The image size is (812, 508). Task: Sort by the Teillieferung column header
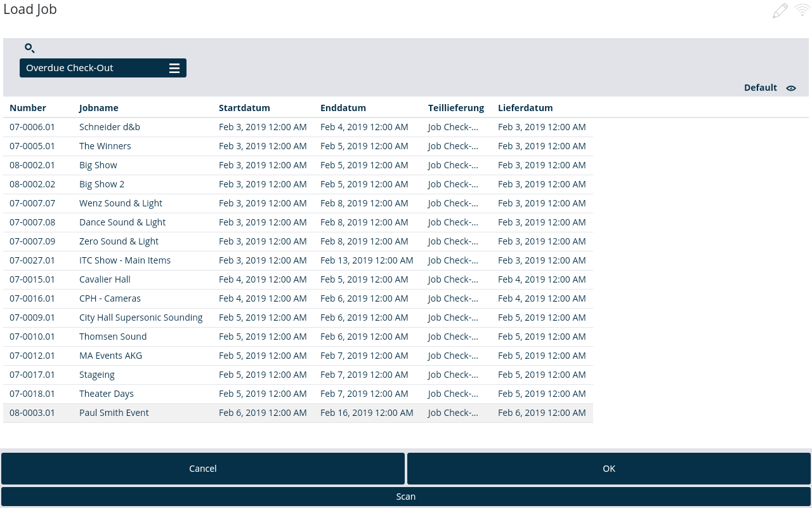tap(456, 108)
